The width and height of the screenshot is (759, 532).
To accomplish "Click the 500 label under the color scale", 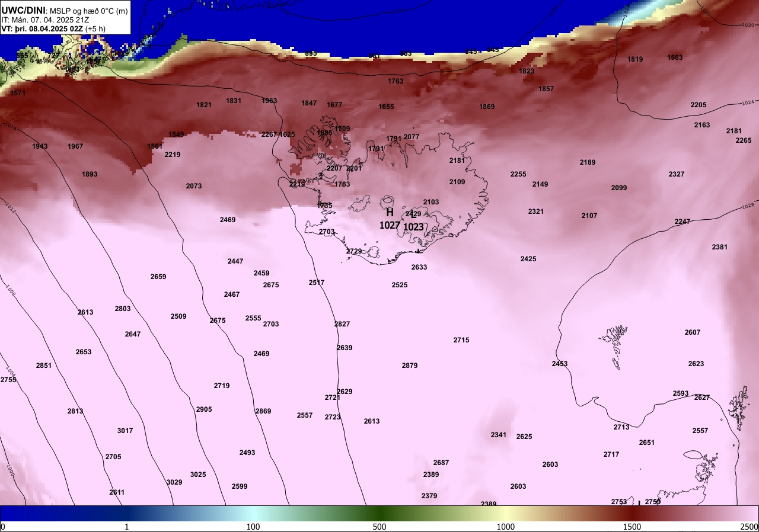I will click(379, 527).
